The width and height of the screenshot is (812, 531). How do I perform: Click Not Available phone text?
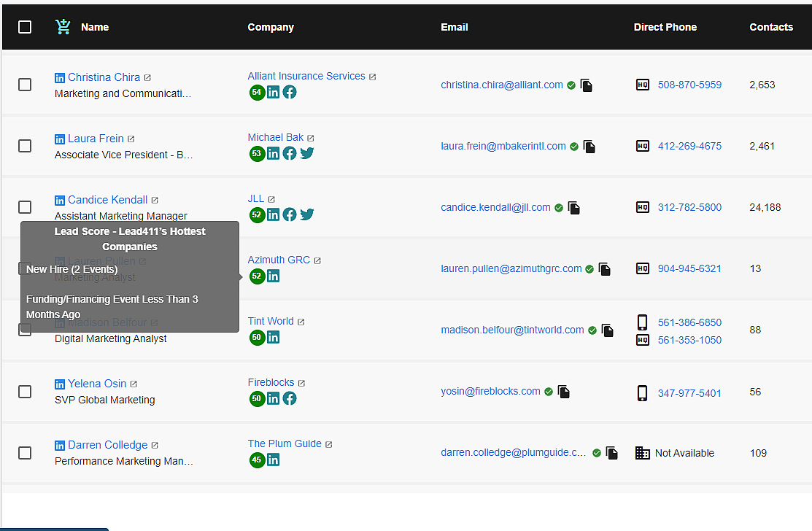coord(684,454)
